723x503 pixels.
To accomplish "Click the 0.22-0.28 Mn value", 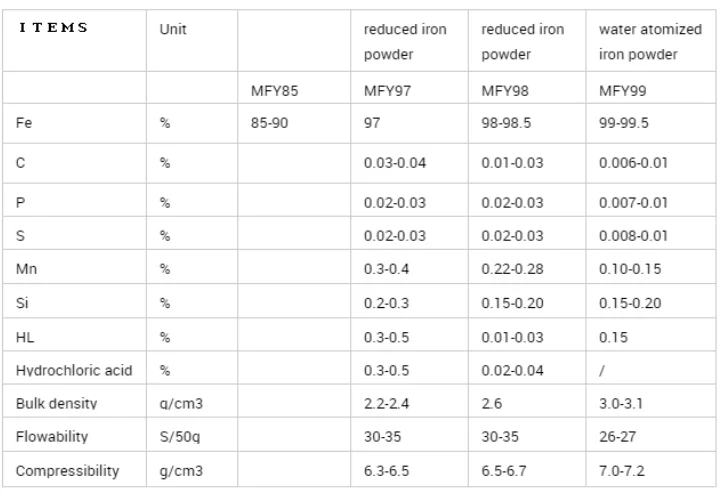I will (x=513, y=269).
